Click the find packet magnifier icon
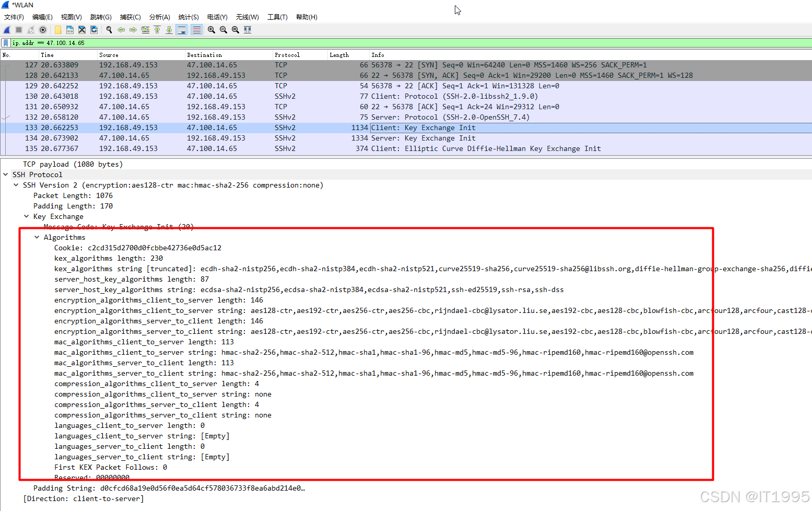Viewport: 812px width, 511px height. tap(109, 30)
